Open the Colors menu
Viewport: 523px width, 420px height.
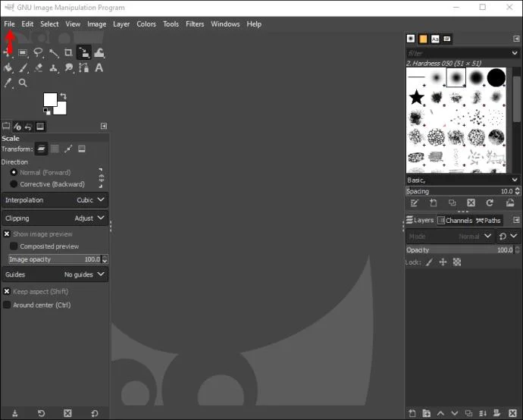(x=146, y=24)
